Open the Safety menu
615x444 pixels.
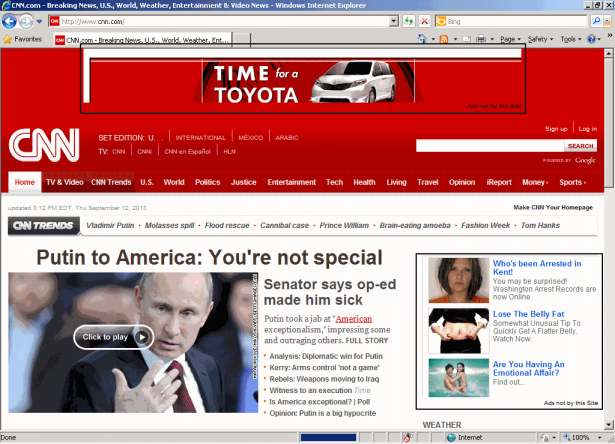pos(540,39)
